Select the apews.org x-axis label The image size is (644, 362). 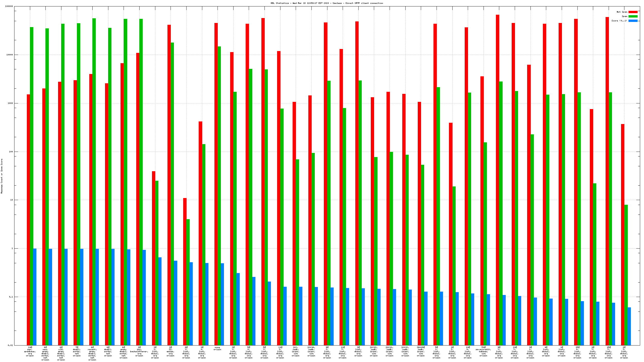[171, 351]
